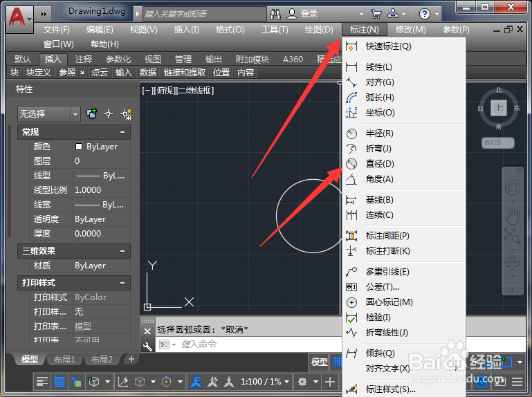Open the AutoCAD application menu button
The width and height of the screenshot is (532, 397).
(19, 19)
